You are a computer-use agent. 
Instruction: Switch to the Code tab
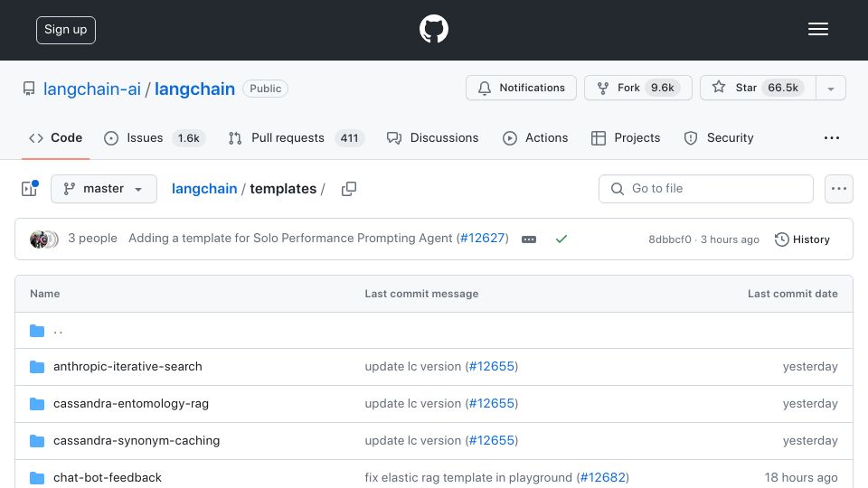click(x=55, y=137)
